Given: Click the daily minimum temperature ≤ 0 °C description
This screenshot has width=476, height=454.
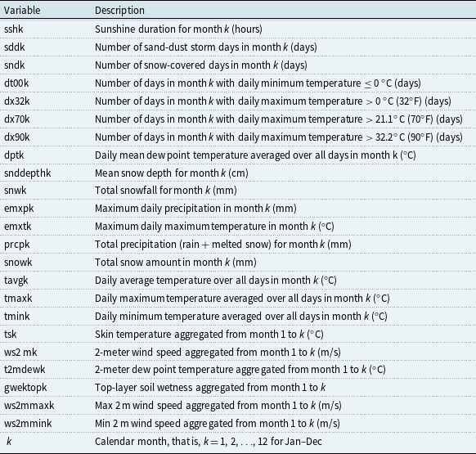Looking at the screenshot, I should click(258, 83).
